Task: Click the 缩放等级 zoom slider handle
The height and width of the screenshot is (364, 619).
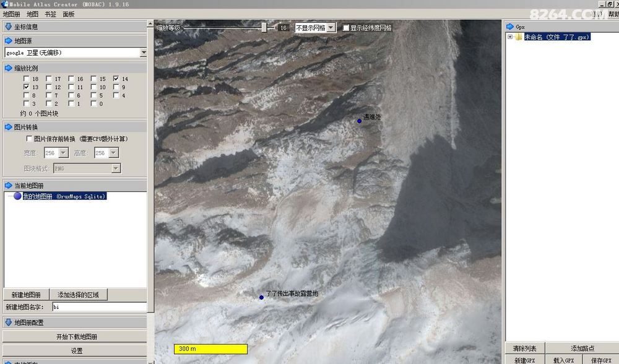Action: pos(264,27)
